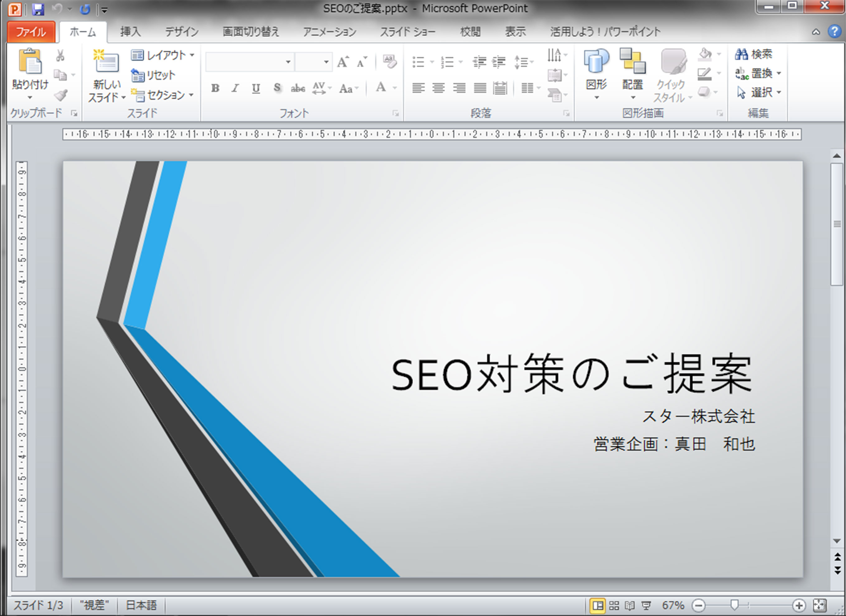Image resolution: width=846 pixels, height=616 pixels.
Task: Toggle Bold formatting
Action: point(215,88)
